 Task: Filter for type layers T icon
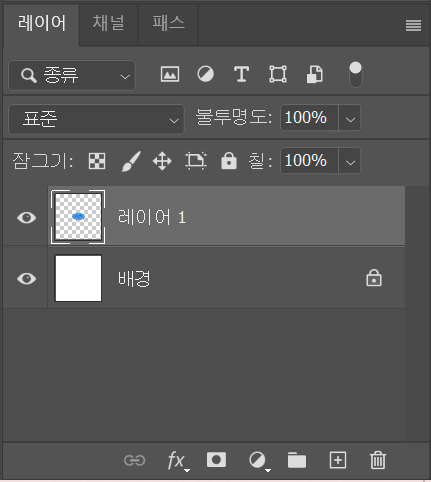[x=241, y=74]
